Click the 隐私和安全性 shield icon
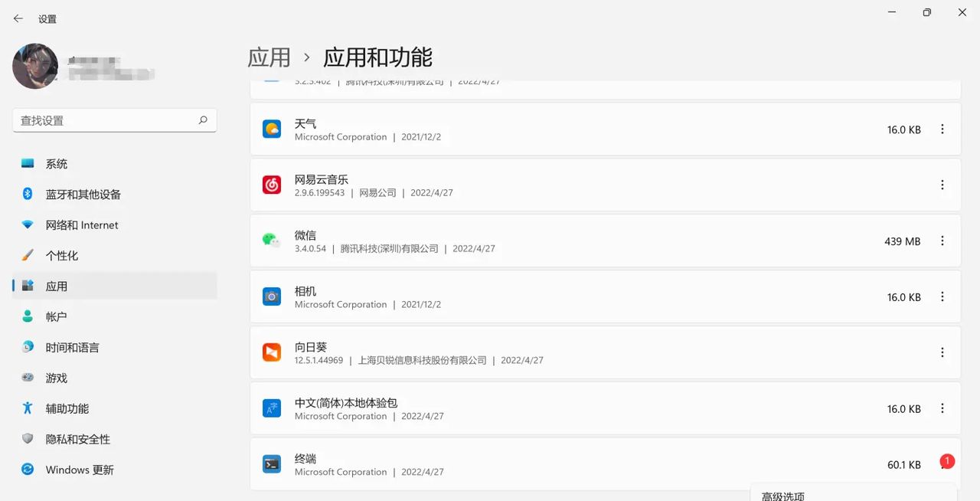 pyautogui.click(x=28, y=439)
